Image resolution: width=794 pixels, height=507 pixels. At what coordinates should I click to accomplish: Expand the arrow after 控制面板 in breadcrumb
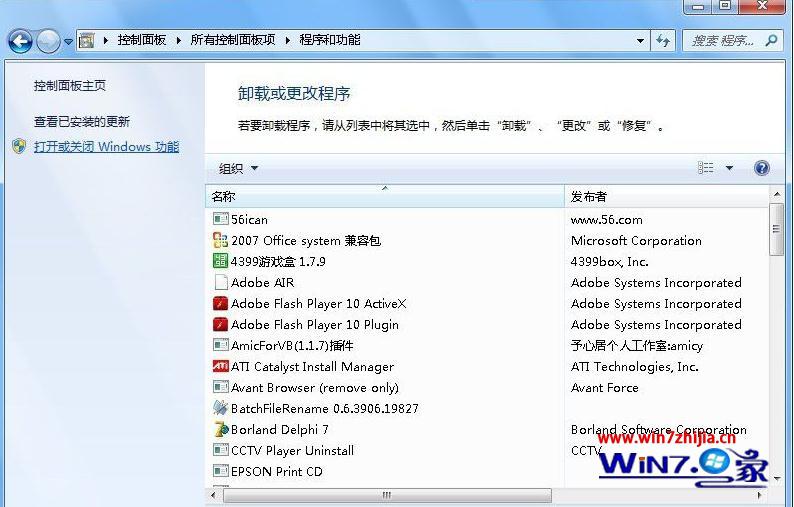click(178, 41)
